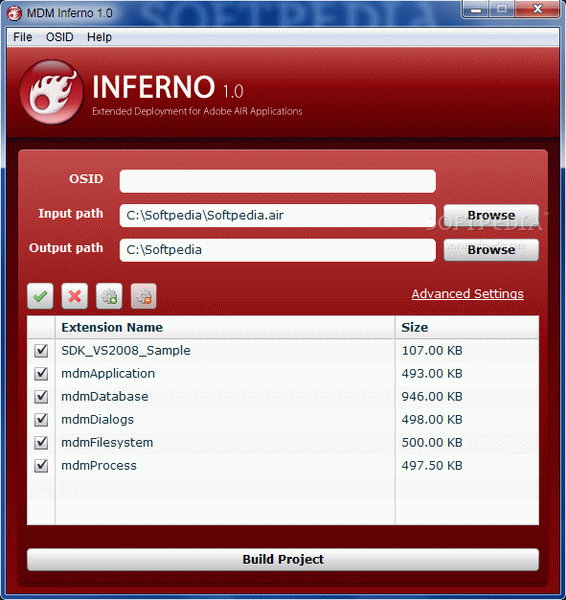This screenshot has height=600, width=566.
Task: Click the 946.00 KB size cell
Action: coord(432,396)
